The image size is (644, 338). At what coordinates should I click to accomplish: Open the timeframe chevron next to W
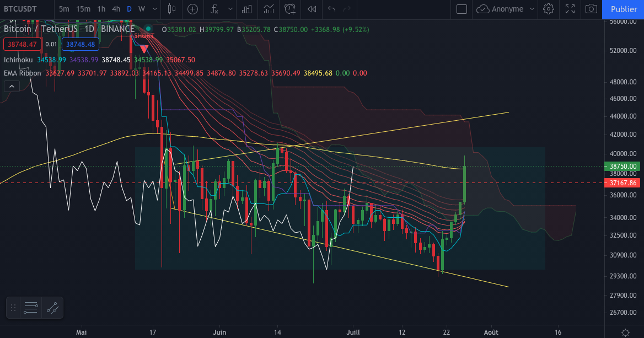[x=154, y=9]
